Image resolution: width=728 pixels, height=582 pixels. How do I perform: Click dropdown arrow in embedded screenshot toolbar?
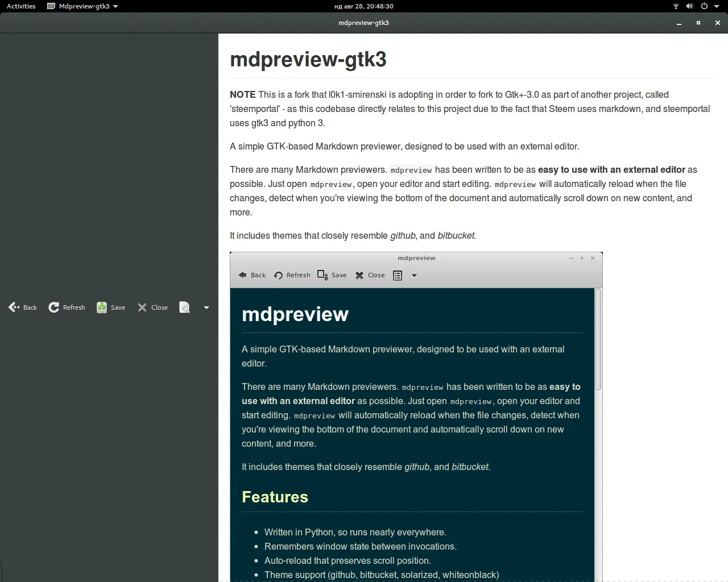click(414, 276)
